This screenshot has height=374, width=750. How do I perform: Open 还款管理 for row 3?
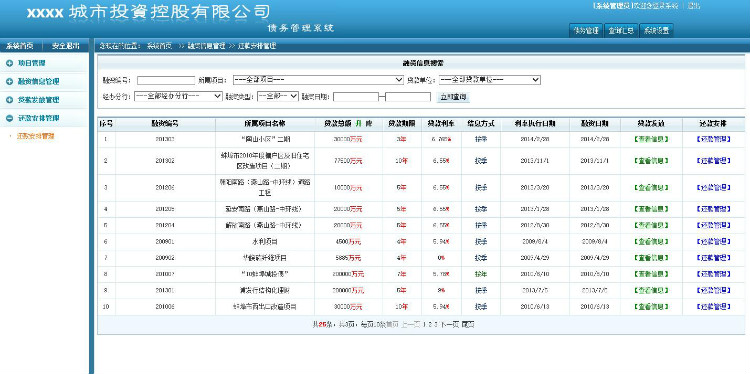[x=713, y=187]
